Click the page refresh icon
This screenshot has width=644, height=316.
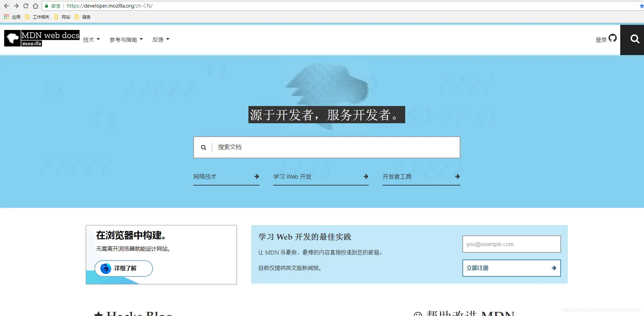[x=25, y=6]
